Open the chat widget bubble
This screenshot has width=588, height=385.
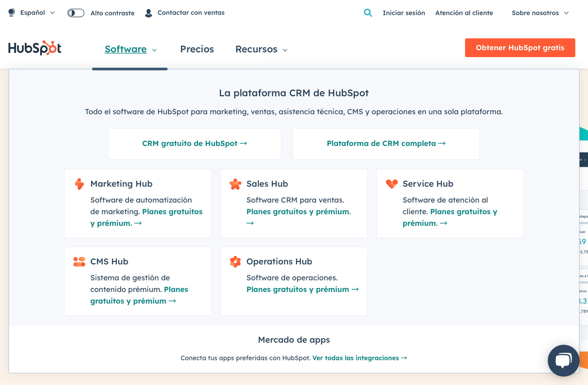563,361
